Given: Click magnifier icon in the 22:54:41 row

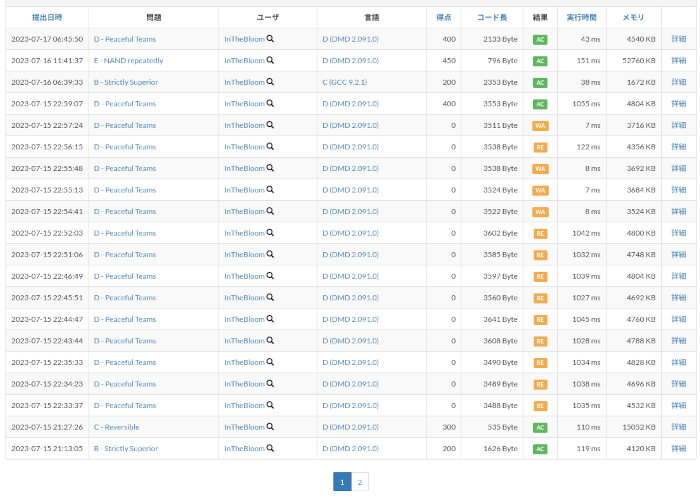Looking at the screenshot, I should 270,211.
